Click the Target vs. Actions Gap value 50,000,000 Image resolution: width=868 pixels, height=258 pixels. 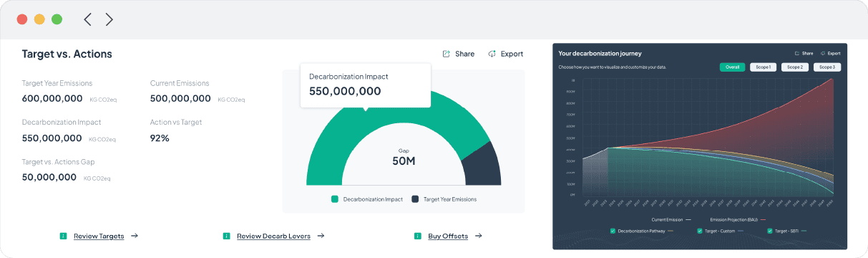[x=49, y=177]
